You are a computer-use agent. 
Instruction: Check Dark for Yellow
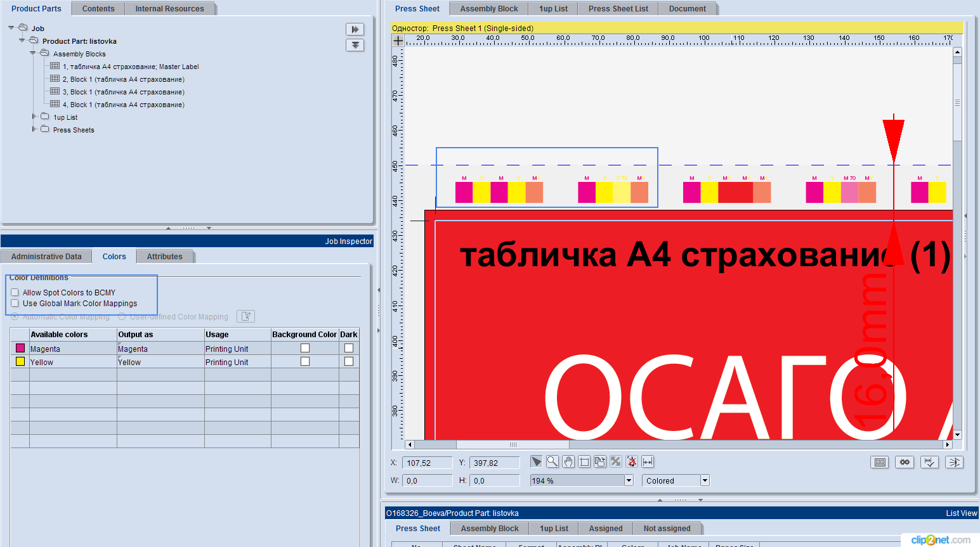pos(349,361)
